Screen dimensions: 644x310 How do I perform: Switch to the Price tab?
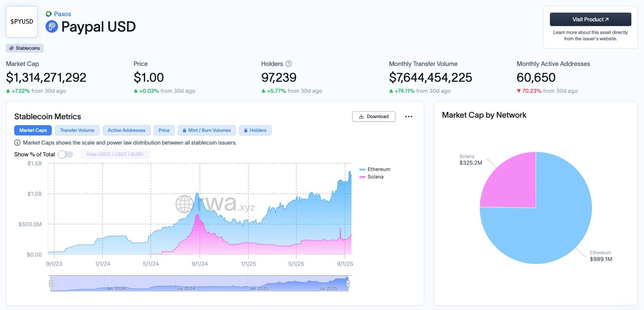pyautogui.click(x=164, y=130)
